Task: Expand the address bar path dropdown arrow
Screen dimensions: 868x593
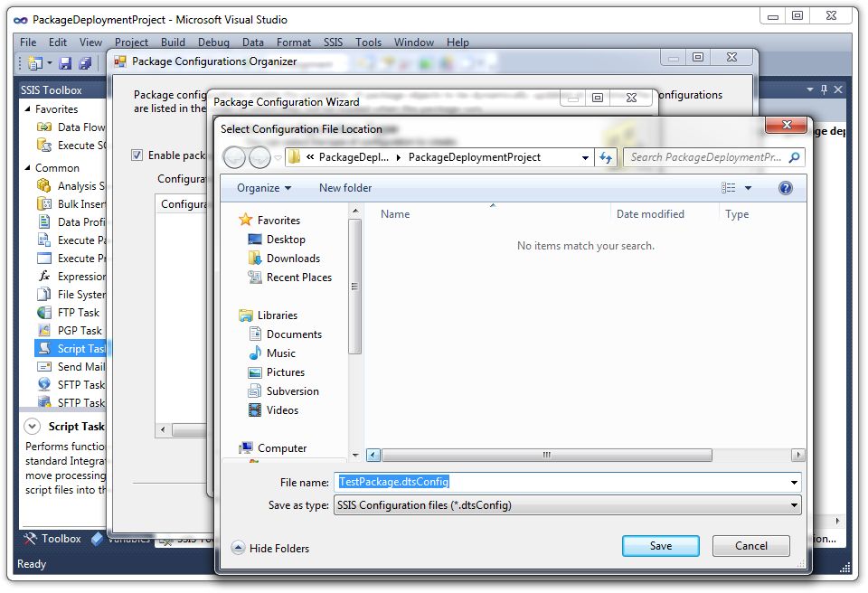Action: (585, 157)
